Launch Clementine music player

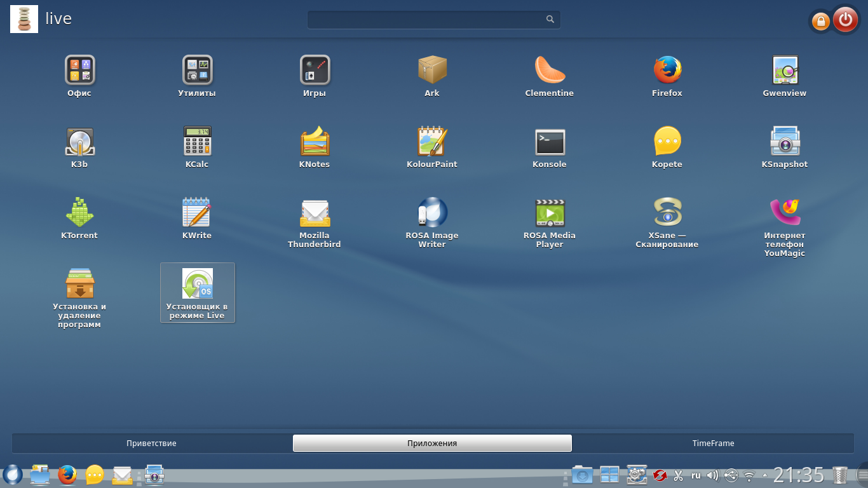click(550, 70)
